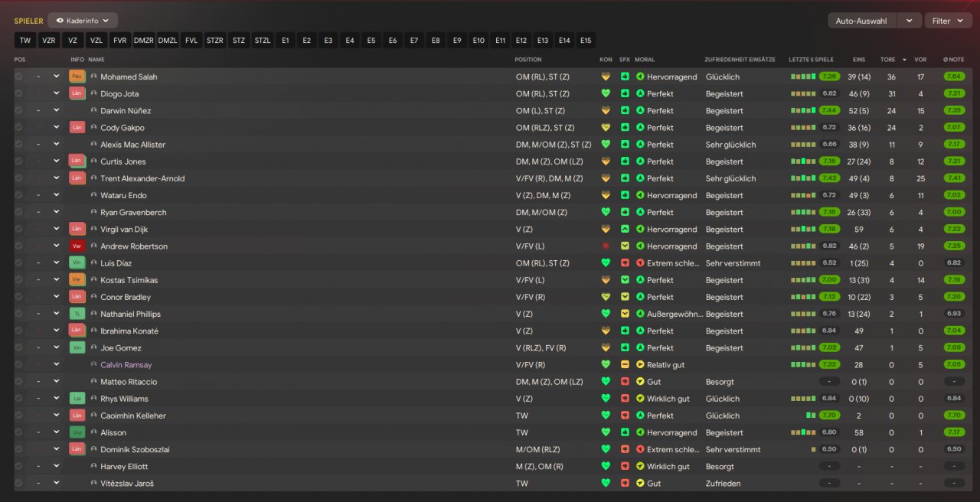Select the row checkbox for Harvey Elliott
Image resolution: width=980 pixels, height=502 pixels.
pos(19,467)
